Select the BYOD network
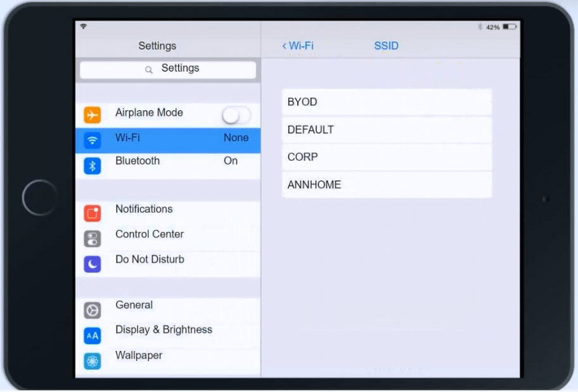This screenshot has height=392, width=578. tap(386, 102)
